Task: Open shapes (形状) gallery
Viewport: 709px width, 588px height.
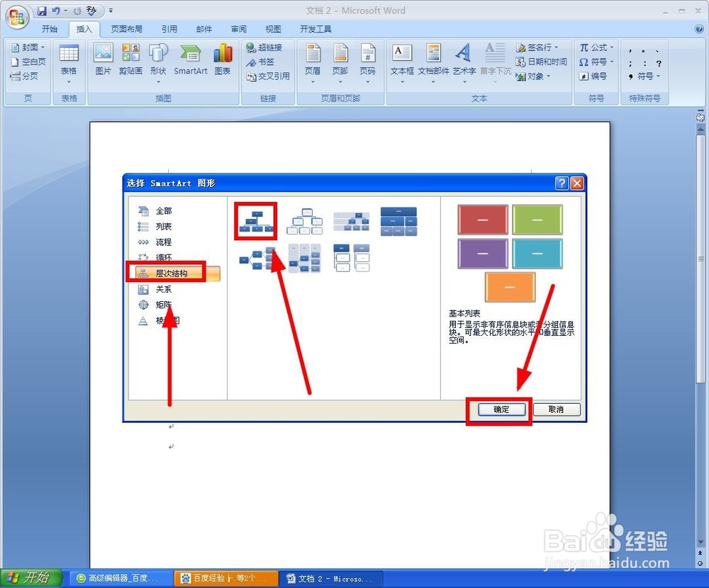Action: pos(158,62)
